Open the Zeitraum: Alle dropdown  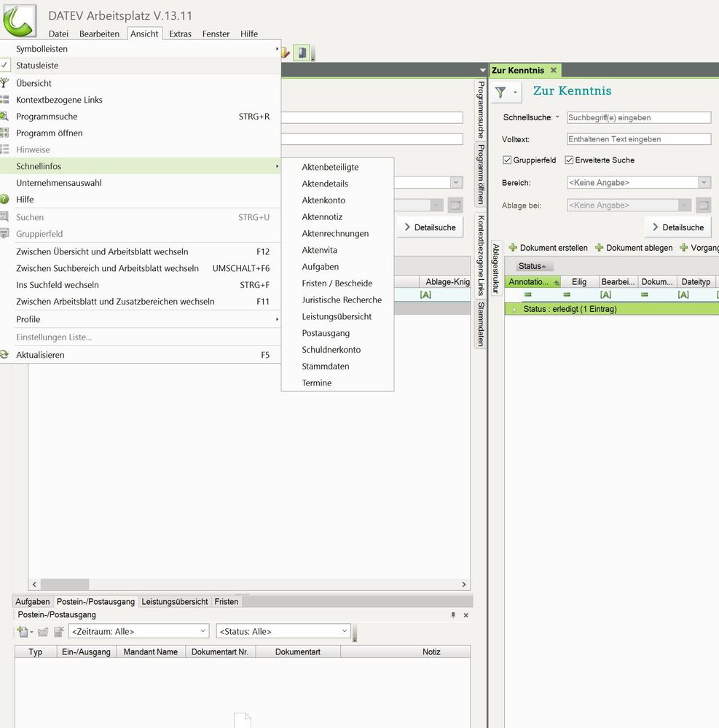(203, 631)
